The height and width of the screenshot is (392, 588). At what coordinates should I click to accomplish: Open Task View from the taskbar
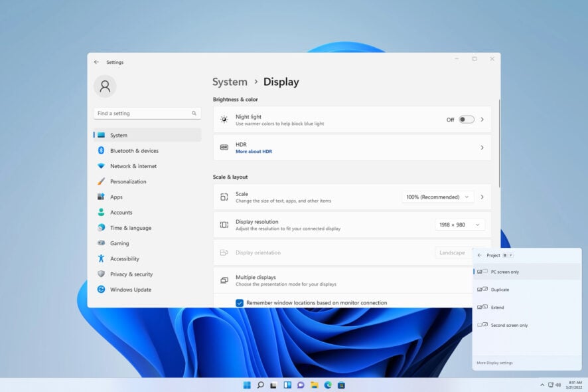tap(273, 385)
